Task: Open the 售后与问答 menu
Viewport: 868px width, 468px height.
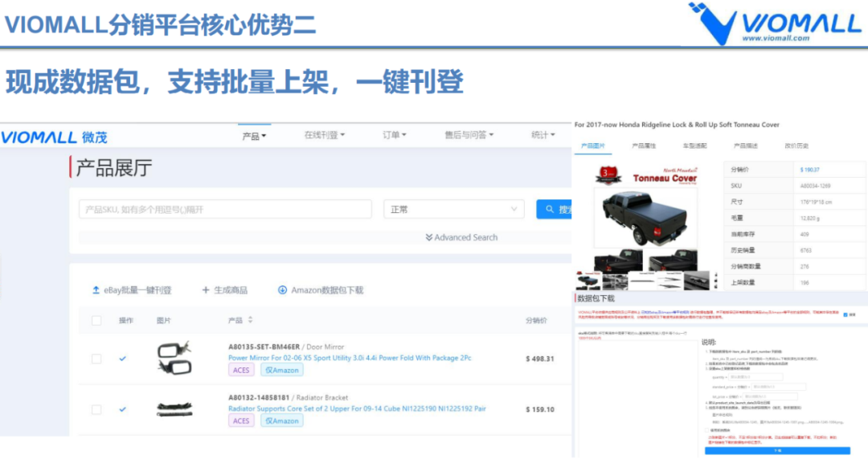Action: click(x=467, y=136)
